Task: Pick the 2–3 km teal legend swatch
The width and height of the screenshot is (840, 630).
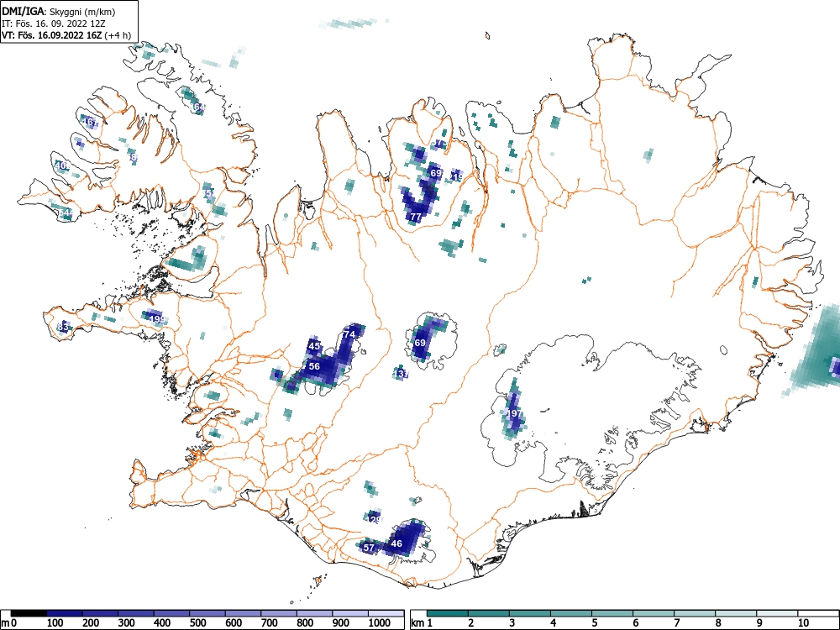Action: tap(489, 613)
